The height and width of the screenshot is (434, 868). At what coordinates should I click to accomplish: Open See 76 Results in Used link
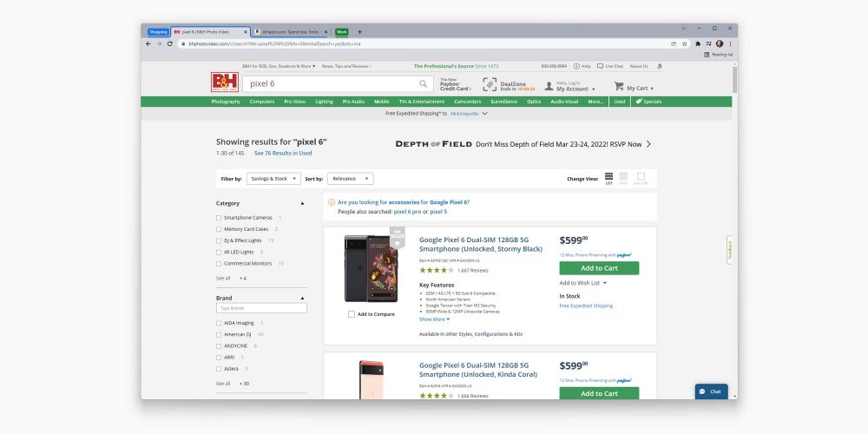(x=283, y=153)
